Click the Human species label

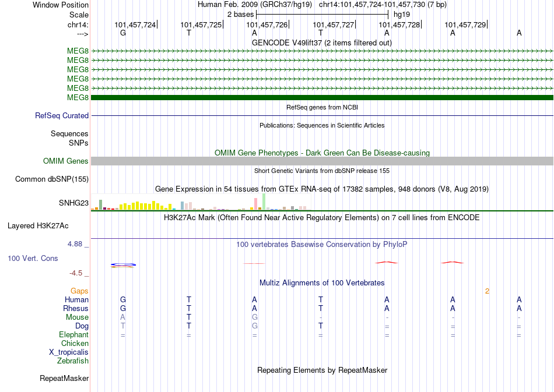(76, 299)
